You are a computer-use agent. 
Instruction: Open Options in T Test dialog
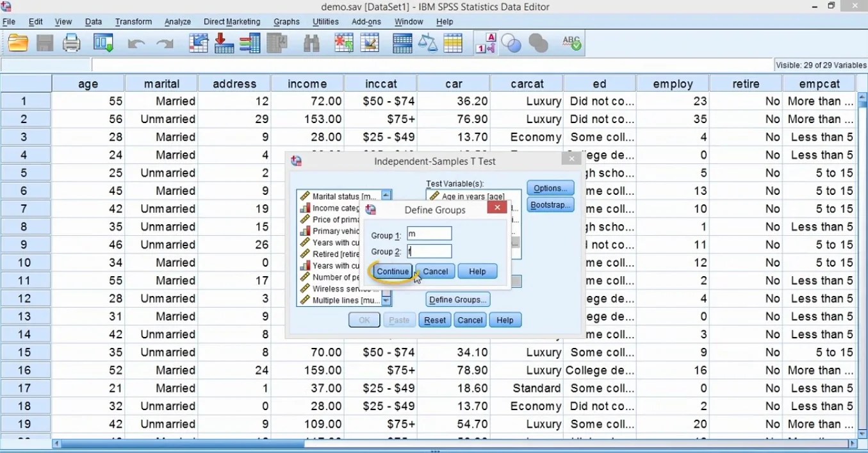[550, 188]
